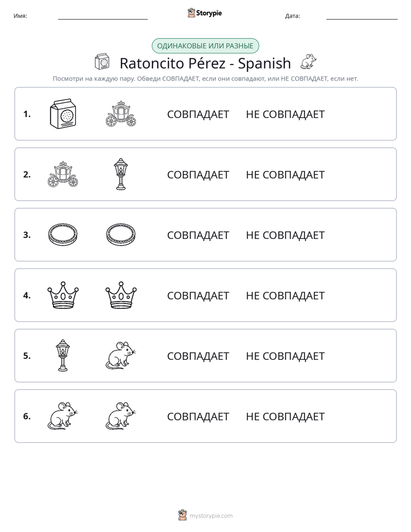Click the left mouse image in row 6
The image size is (411, 532).
point(63,416)
